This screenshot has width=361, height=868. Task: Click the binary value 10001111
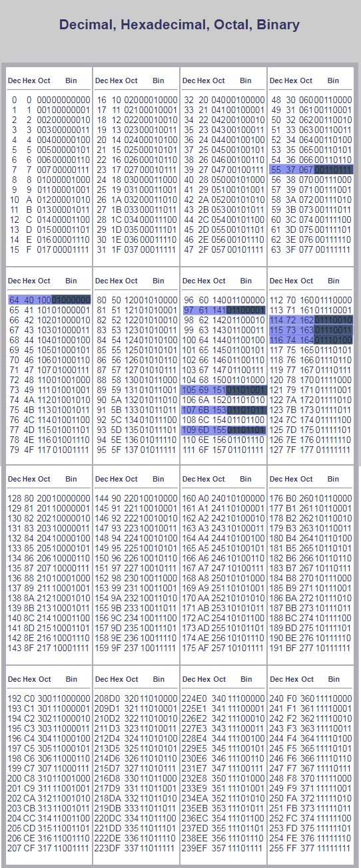tap(71, 647)
